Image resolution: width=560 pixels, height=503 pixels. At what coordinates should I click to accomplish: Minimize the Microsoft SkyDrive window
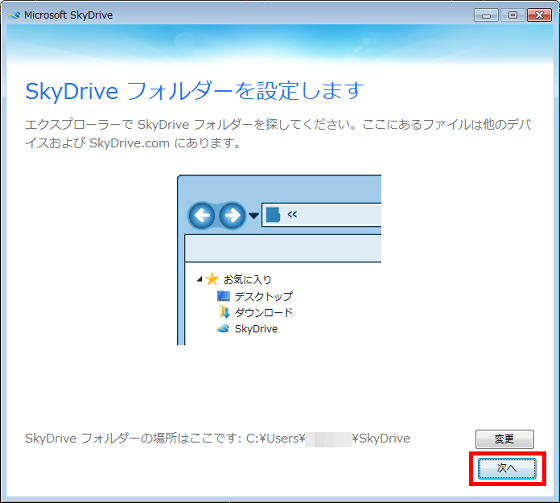click(x=486, y=15)
